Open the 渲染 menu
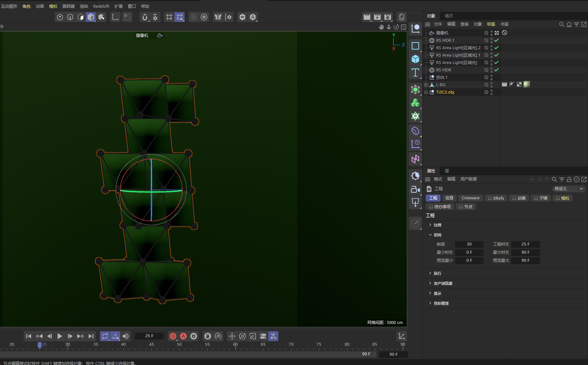 (84, 6)
